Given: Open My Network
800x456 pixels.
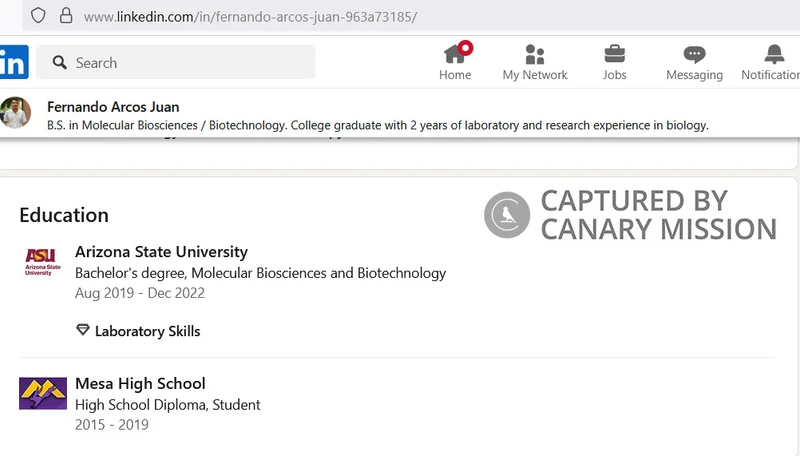Looking at the screenshot, I should tap(535, 62).
